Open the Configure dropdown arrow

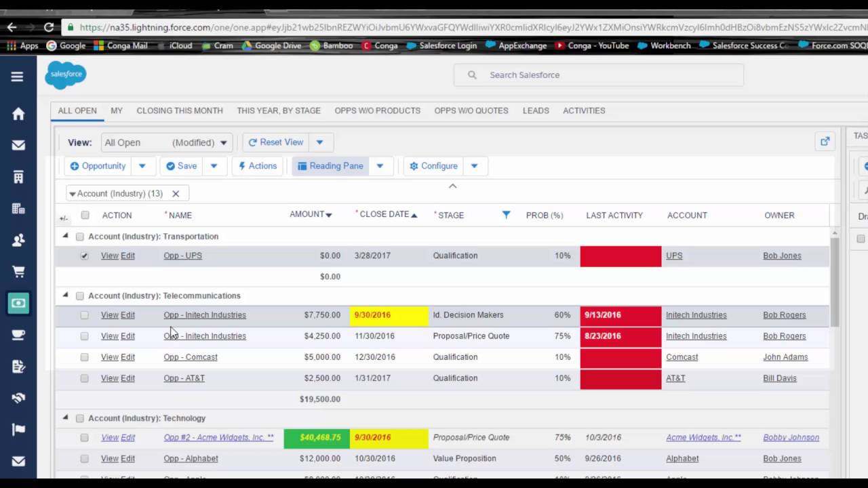click(x=474, y=166)
